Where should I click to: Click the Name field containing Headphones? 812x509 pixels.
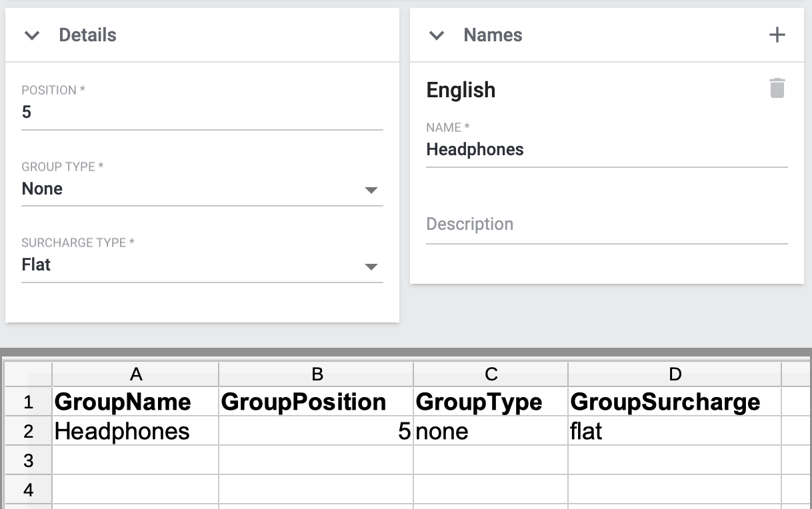(x=606, y=150)
